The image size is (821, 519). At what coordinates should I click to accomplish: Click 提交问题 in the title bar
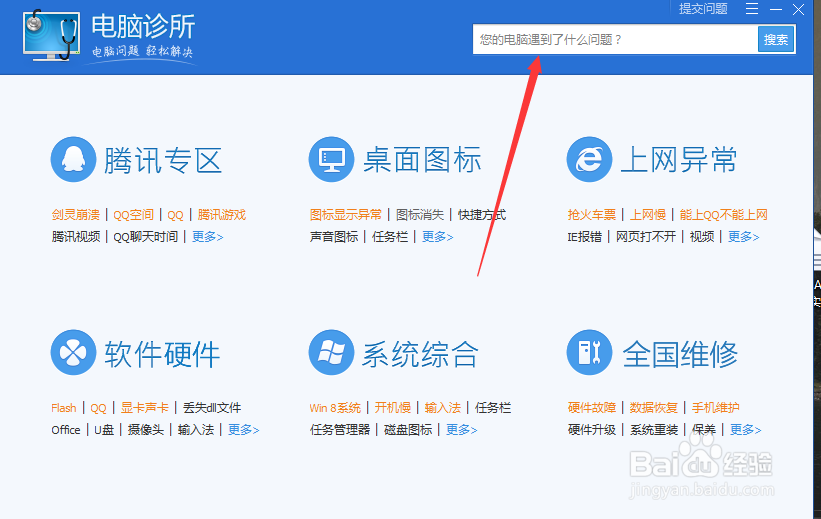[703, 9]
